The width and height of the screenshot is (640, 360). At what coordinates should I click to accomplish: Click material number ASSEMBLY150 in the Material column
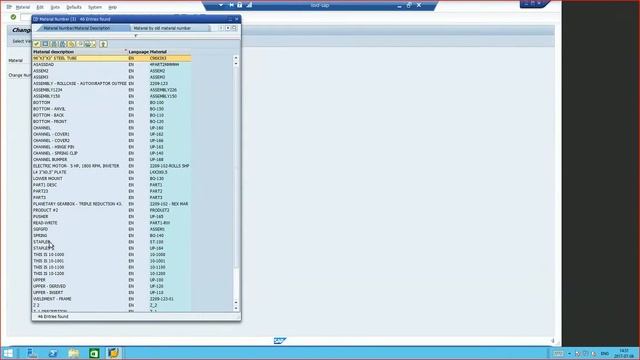pyautogui.click(x=163, y=96)
